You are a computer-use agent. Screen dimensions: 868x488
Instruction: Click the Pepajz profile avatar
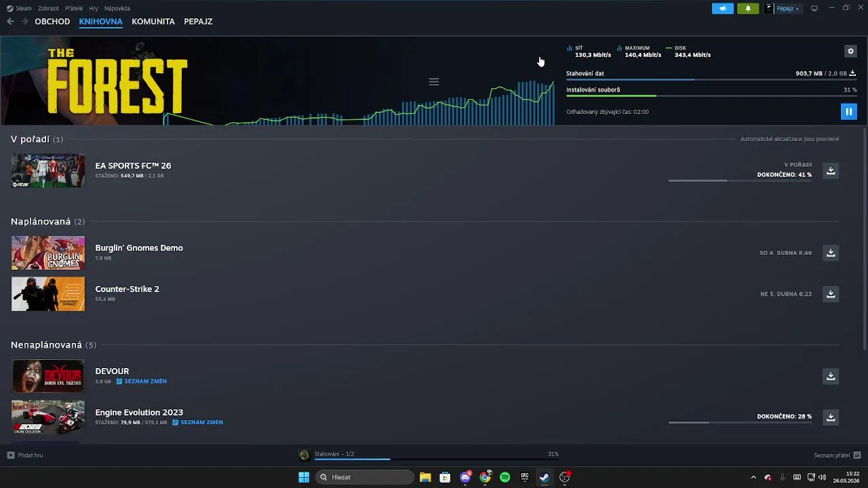tap(768, 8)
